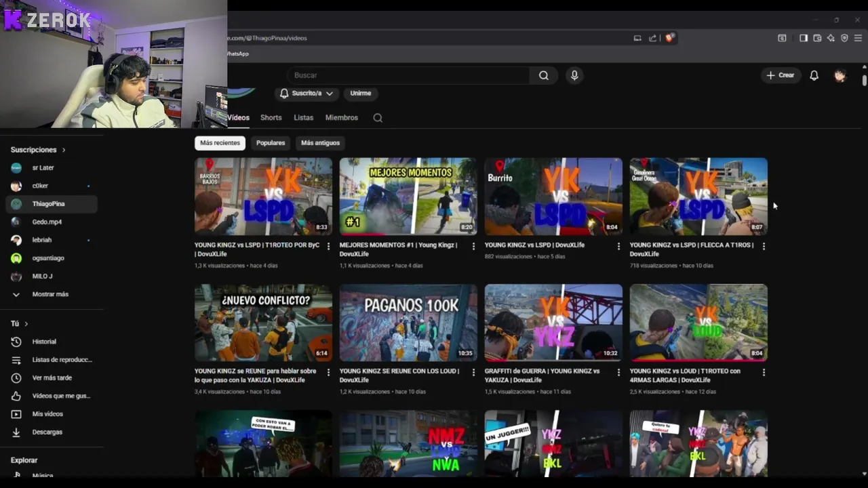Open the YK vs LOUD thumbnail
868x488 pixels.
(x=698, y=323)
